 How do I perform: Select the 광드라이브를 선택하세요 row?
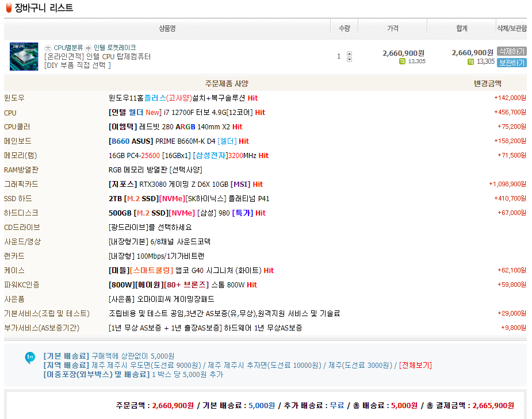tap(150, 228)
